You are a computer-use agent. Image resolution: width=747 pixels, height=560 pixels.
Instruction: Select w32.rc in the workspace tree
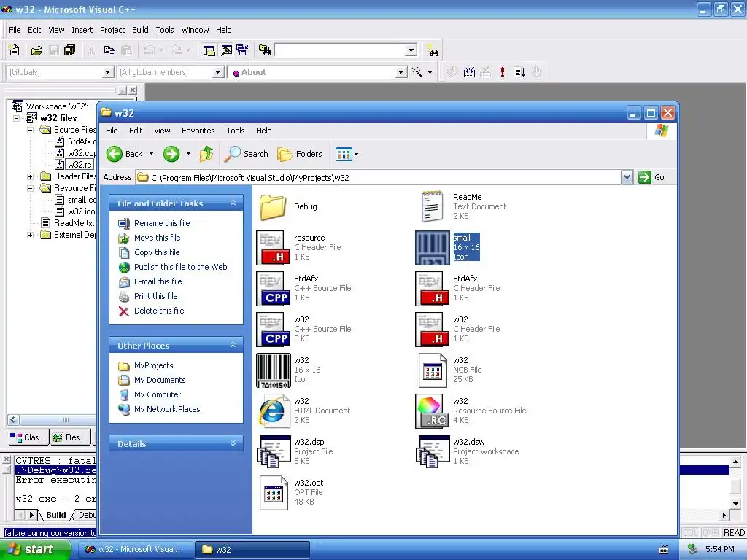point(80,165)
